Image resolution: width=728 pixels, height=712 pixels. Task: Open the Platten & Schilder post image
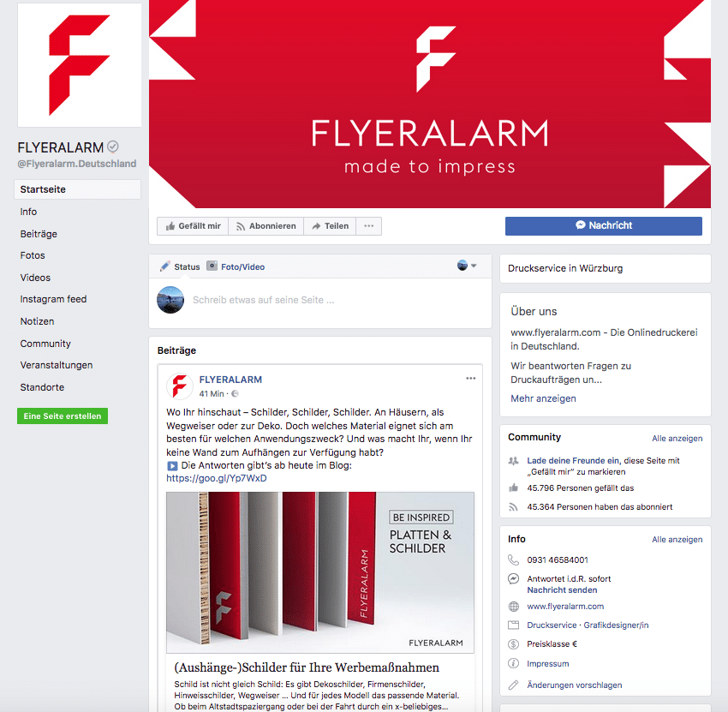[320, 572]
